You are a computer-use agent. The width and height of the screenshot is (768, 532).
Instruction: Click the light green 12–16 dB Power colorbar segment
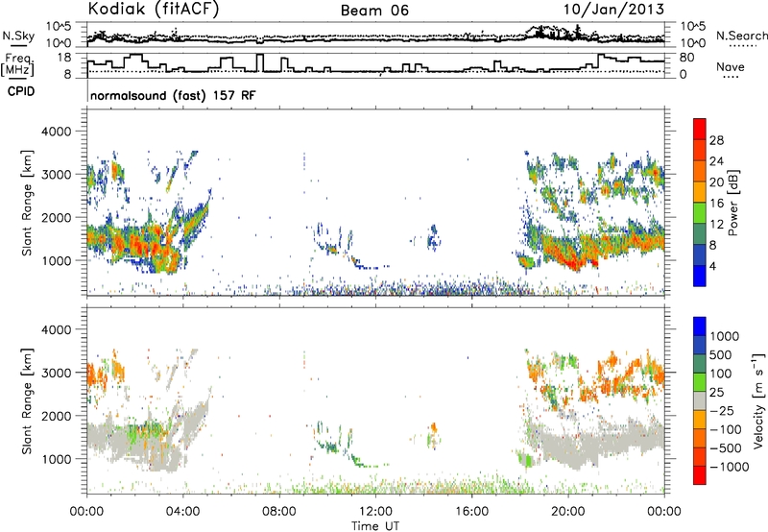click(700, 212)
